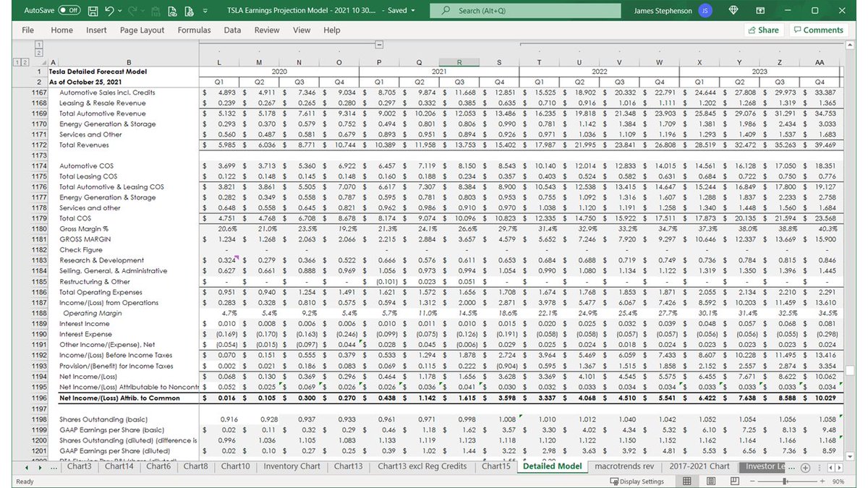
Task: Switch to Chart13 excl Reg Credits sheet
Action: coord(422,466)
